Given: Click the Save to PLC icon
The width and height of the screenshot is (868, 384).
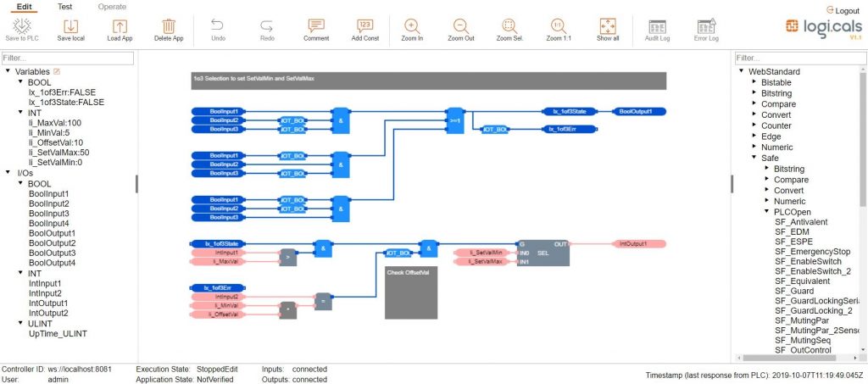Looking at the screenshot, I should tap(24, 25).
